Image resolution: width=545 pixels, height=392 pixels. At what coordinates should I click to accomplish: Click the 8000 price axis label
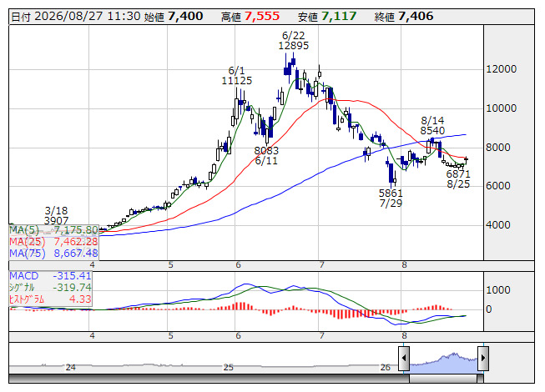coord(497,148)
